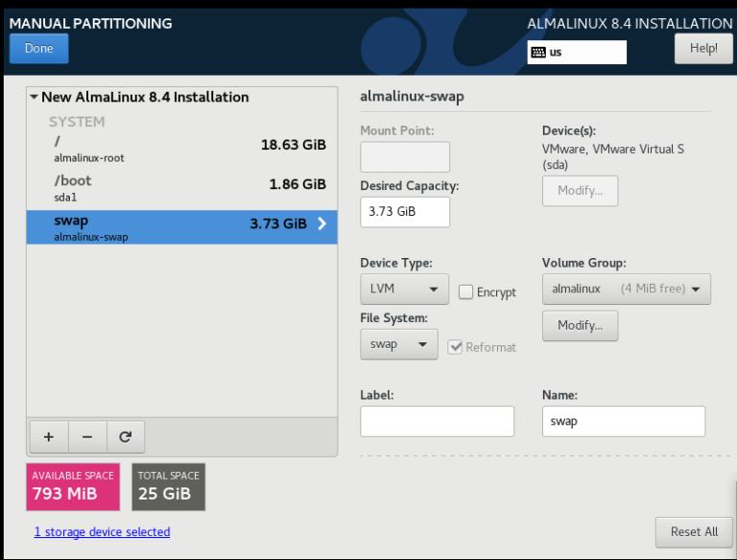Click the us keyboard layout selector
Screen dimensions: 737x560
(577, 52)
